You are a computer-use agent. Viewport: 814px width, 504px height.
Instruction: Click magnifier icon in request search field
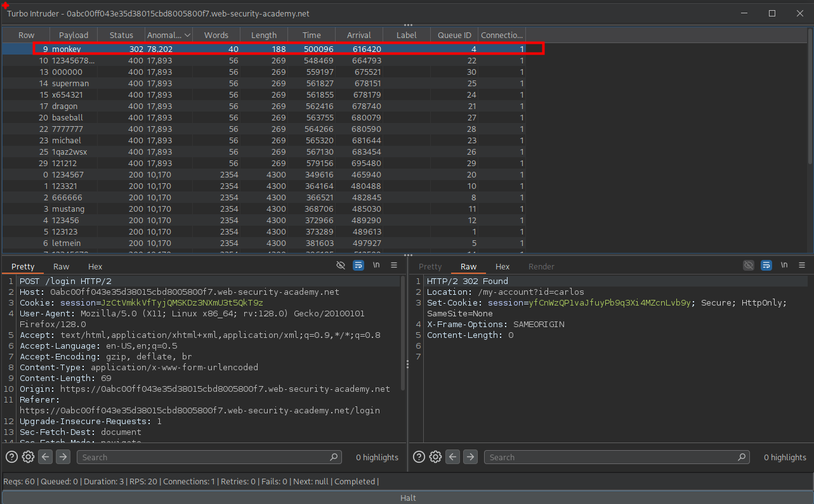pyautogui.click(x=334, y=457)
